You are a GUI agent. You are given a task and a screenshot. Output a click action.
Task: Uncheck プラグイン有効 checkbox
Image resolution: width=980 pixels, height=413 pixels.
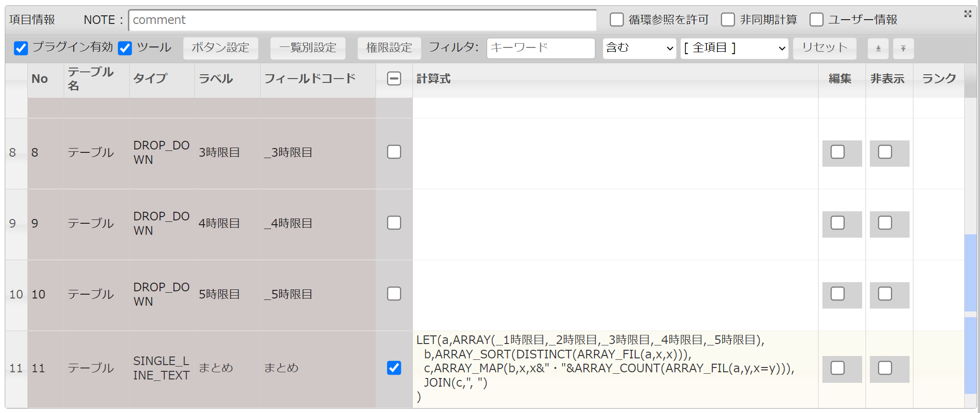click(x=21, y=48)
